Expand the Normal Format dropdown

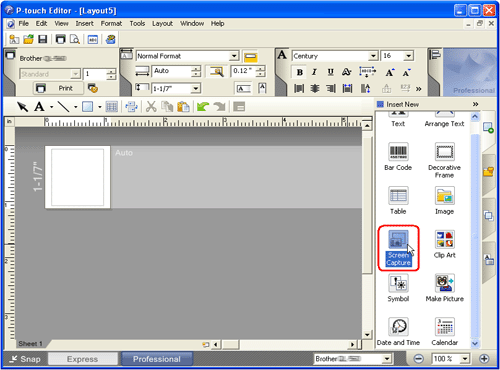coord(234,56)
